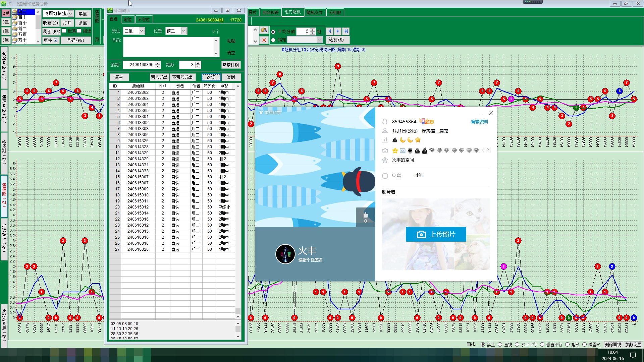Go to previous group with the left arrow

330,31
